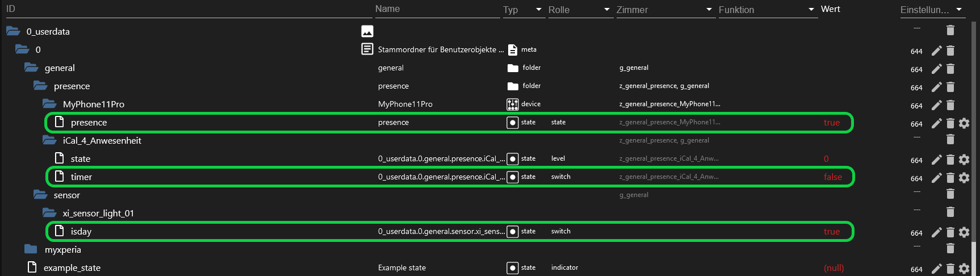This screenshot has width=980, height=276.
Task: Toggle the timer value false
Action: pos(833,177)
